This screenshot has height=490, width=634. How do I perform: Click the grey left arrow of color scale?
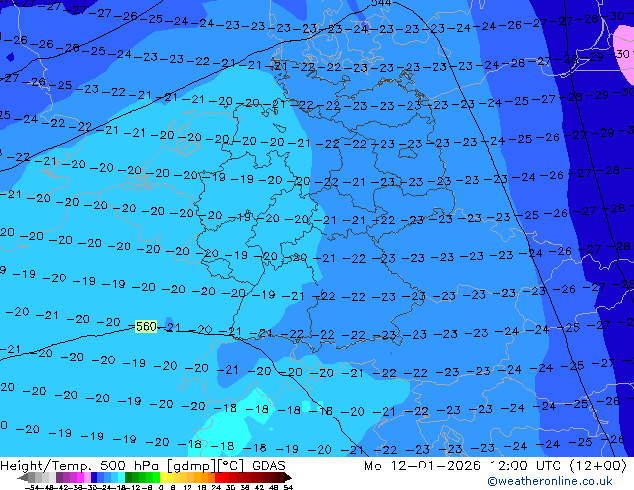(23, 478)
